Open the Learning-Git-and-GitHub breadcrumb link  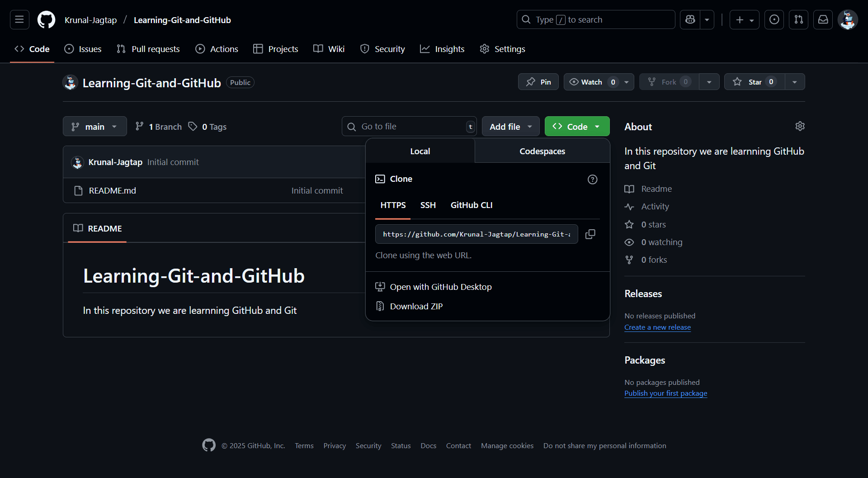tap(182, 20)
